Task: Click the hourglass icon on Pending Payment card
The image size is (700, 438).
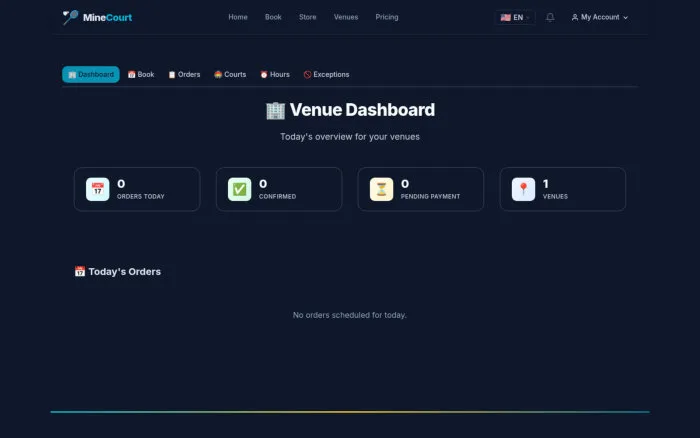Action: click(x=381, y=189)
